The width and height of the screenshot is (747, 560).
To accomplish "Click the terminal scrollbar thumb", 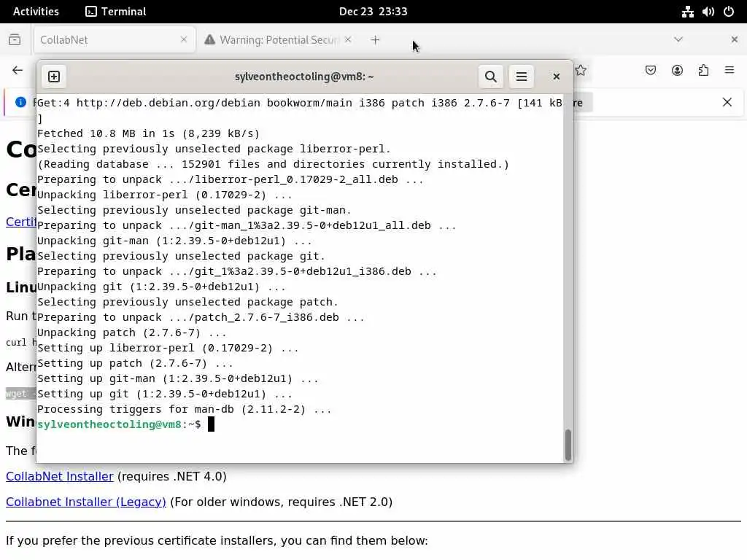I will [568, 445].
